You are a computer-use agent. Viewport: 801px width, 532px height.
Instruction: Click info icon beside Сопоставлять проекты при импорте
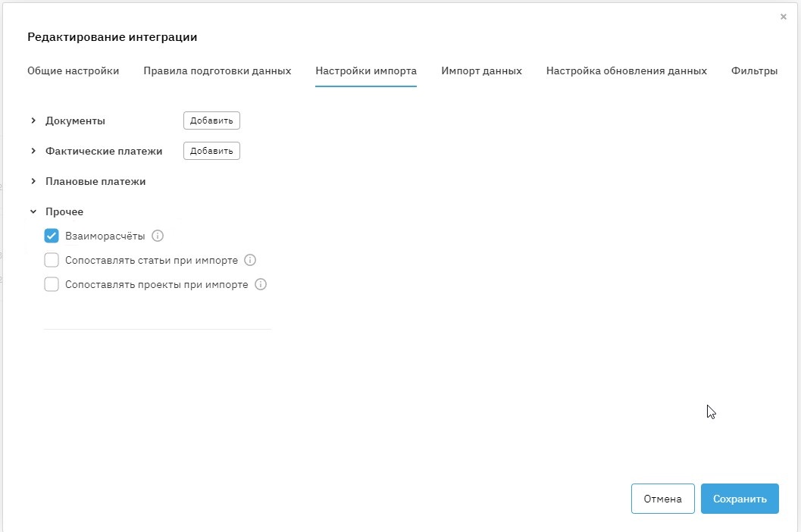point(261,285)
